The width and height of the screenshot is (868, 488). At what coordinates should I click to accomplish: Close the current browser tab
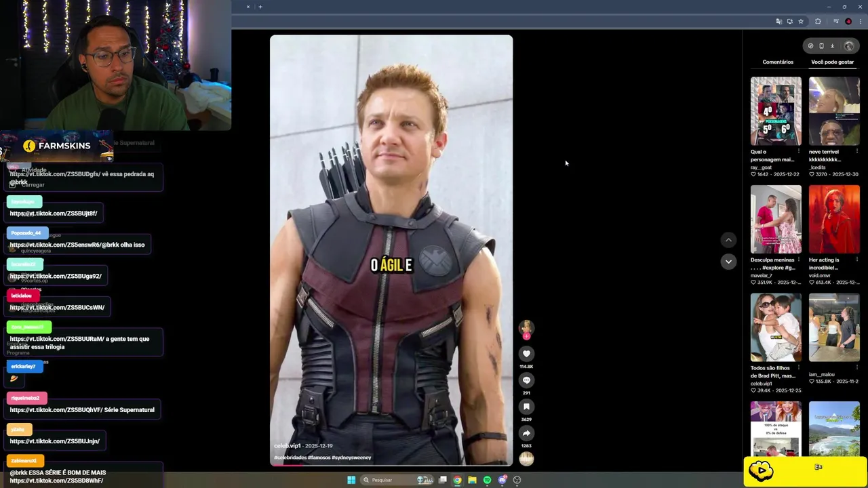coord(248,7)
